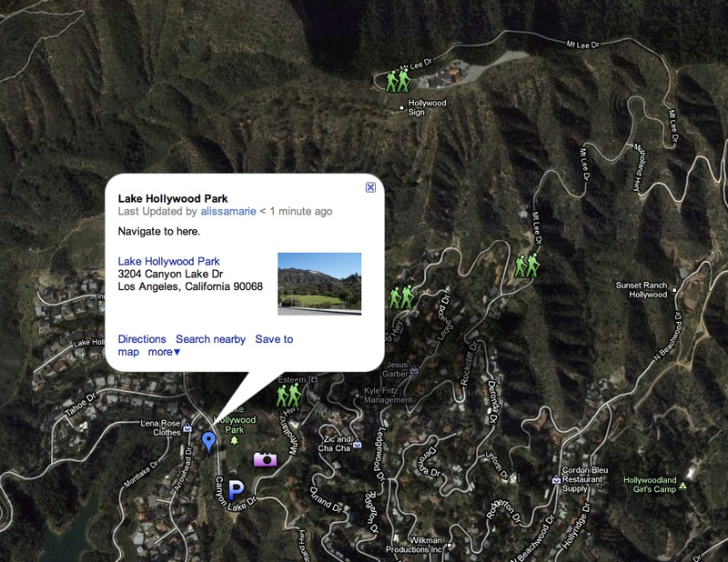This screenshot has width=728, height=562.
Task: Click the Search nearby link
Action: 210,339
